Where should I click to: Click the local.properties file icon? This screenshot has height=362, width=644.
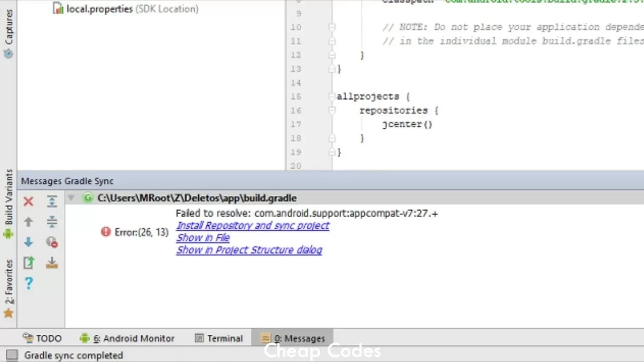tap(58, 9)
